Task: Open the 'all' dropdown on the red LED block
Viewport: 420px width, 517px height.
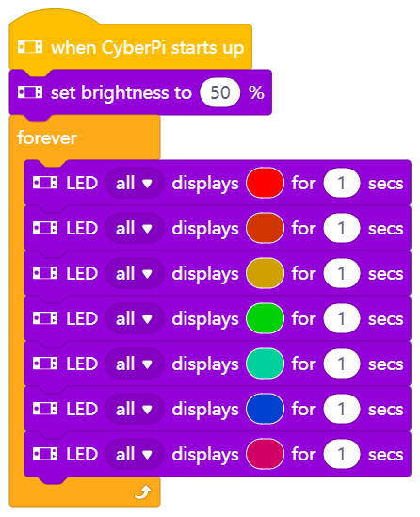Action: pyautogui.click(x=135, y=183)
